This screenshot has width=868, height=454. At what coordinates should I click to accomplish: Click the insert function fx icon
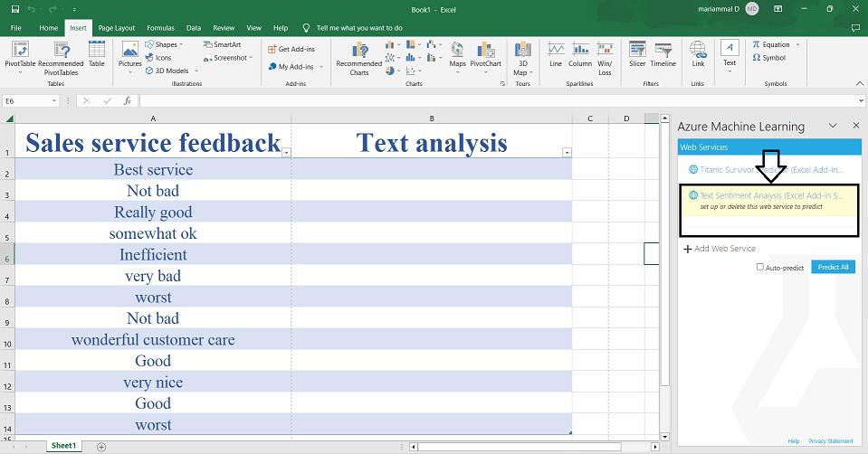coord(128,100)
